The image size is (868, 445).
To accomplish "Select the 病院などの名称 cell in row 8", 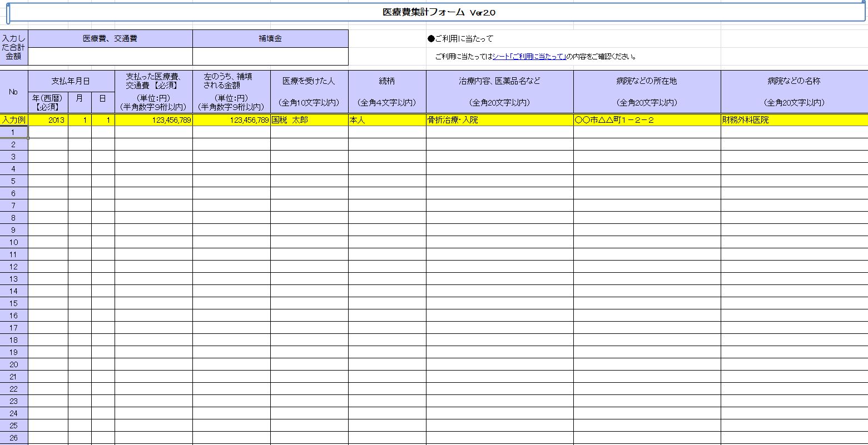I will pos(794,217).
